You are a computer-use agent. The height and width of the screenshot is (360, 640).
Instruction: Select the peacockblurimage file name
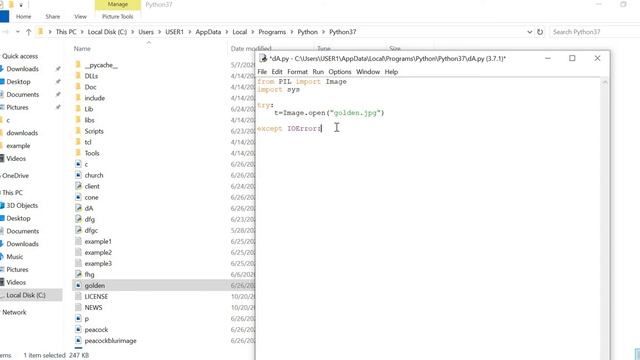(110, 340)
